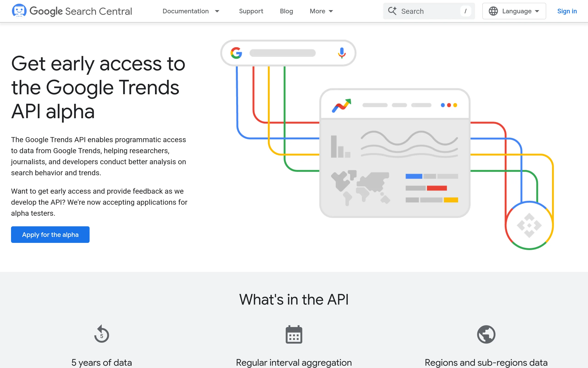Click the globe icon in Language button
This screenshot has width=588, height=368.
(493, 11)
